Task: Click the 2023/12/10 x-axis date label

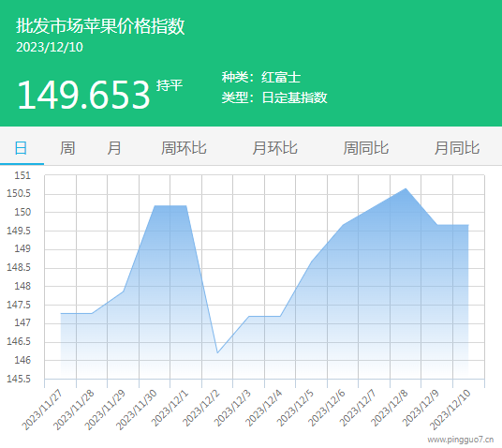Action: (450, 410)
